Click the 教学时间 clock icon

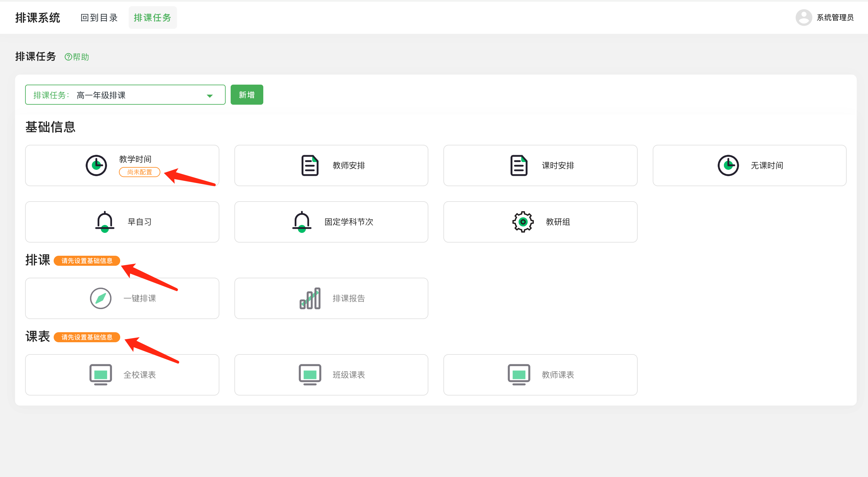pyautogui.click(x=96, y=165)
